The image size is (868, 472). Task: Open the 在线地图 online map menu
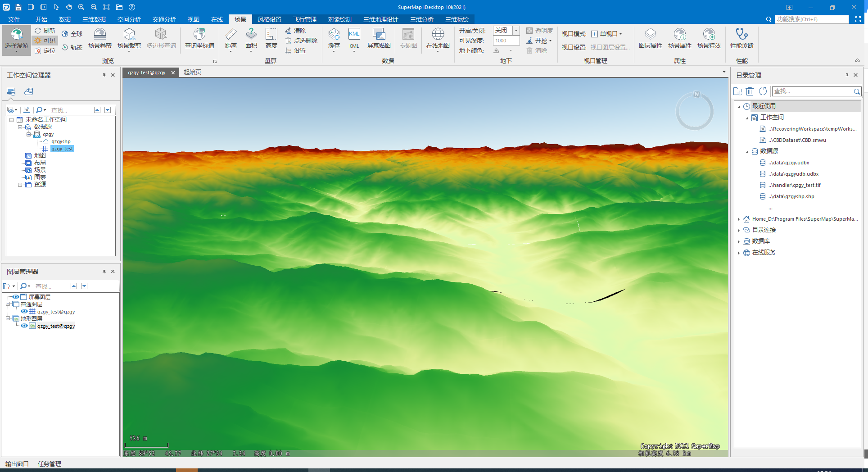438,40
